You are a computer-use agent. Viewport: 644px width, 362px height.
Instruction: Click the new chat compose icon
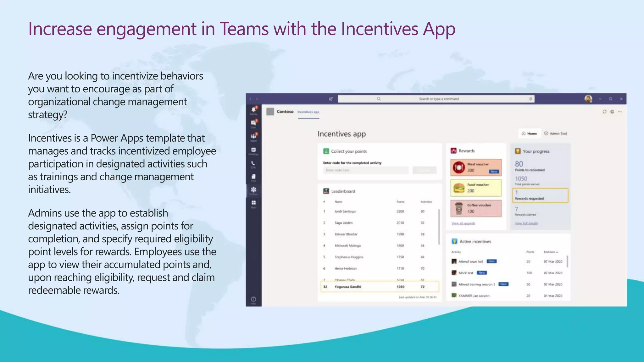coord(331,99)
